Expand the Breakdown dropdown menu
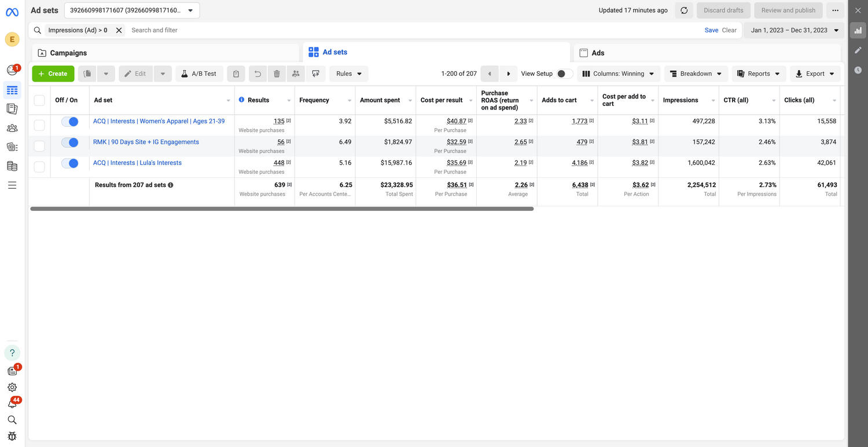Screen dimensions: 868x447 click(696, 74)
